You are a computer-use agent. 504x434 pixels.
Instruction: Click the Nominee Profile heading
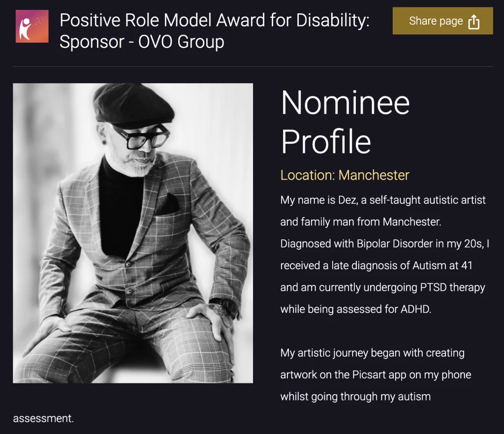point(345,122)
